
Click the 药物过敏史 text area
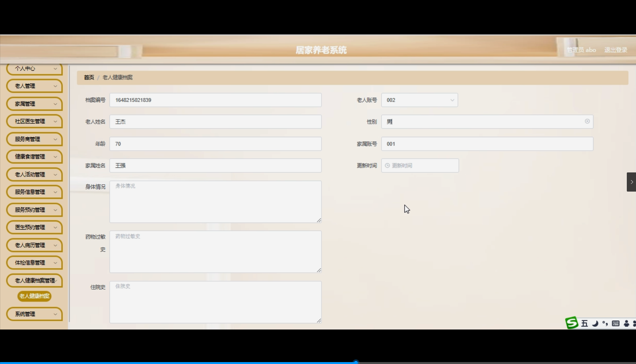click(215, 252)
